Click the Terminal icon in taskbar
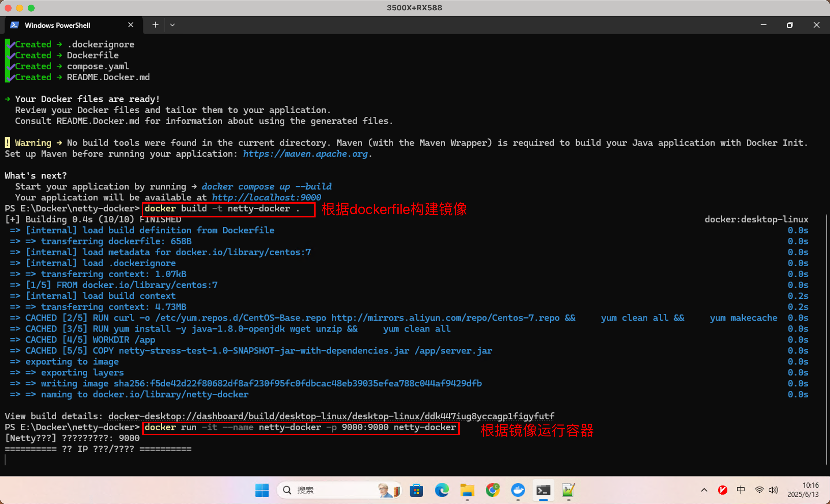The height and width of the screenshot is (504, 830). click(x=543, y=490)
